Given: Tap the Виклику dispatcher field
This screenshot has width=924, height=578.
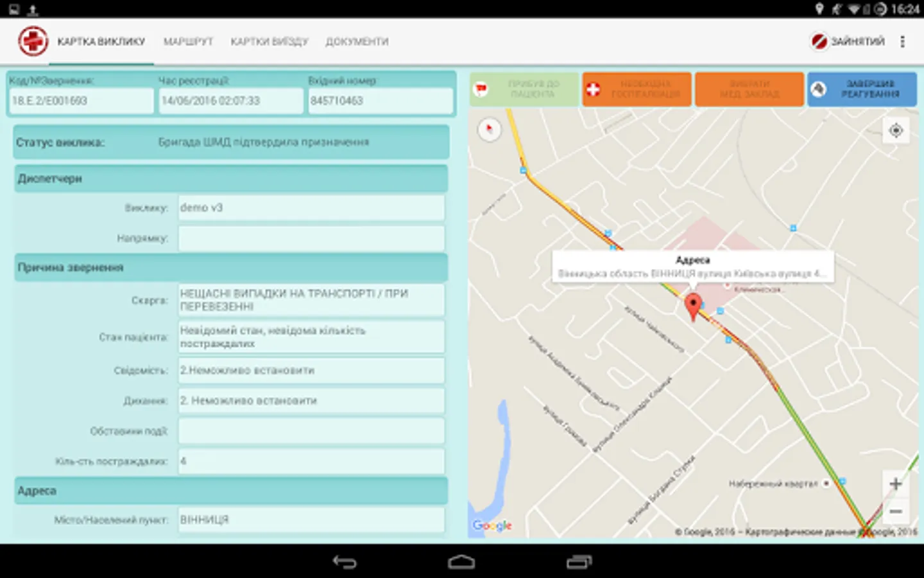Looking at the screenshot, I should click(311, 208).
